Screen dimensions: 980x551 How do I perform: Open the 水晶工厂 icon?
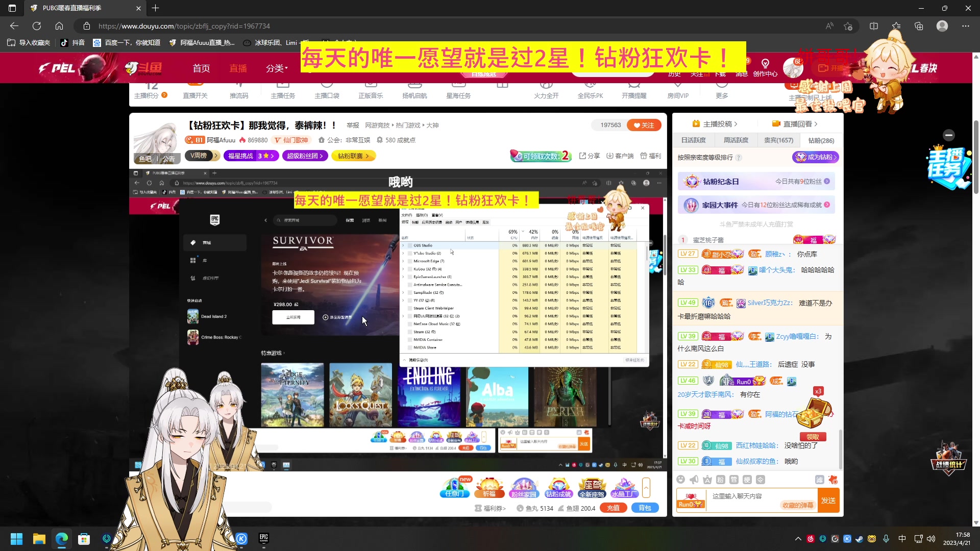pos(624,488)
